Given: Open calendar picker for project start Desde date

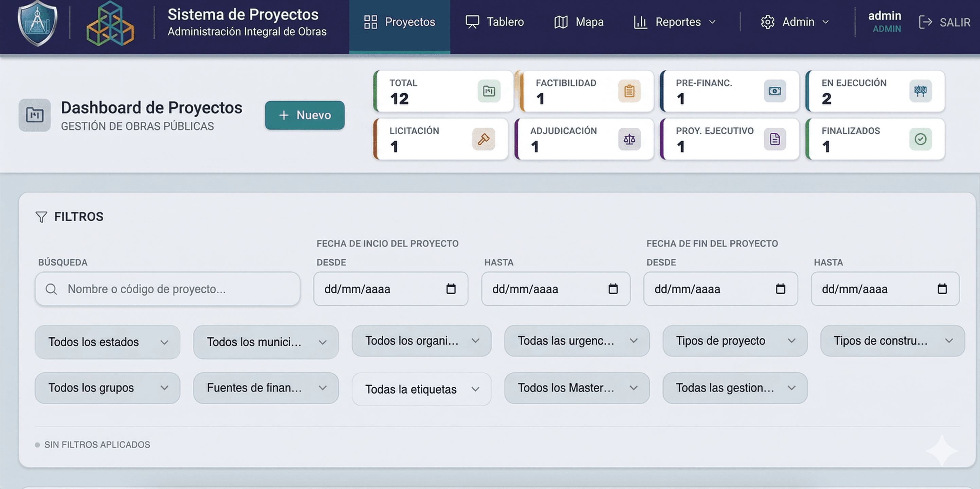Looking at the screenshot, I should 451,289.
